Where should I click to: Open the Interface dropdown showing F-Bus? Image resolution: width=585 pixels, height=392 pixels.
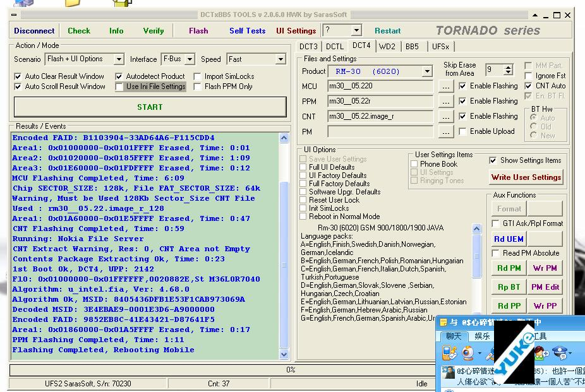click(190, 59)
